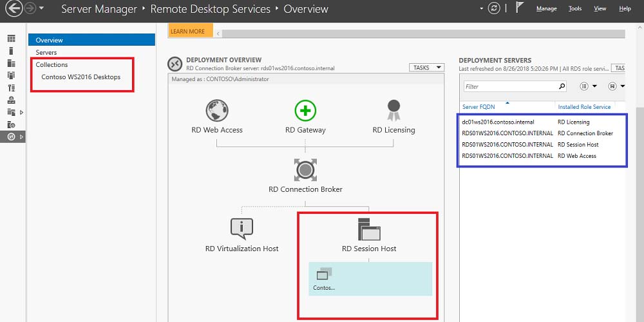Open the Manage menu
644x322 pixels.
(546, 8)
